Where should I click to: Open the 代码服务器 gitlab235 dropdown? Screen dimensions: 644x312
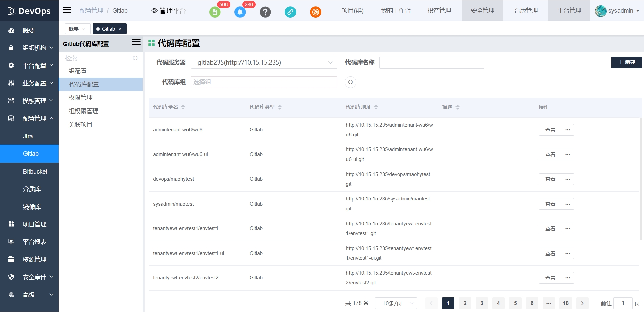(x=264, y=63)
